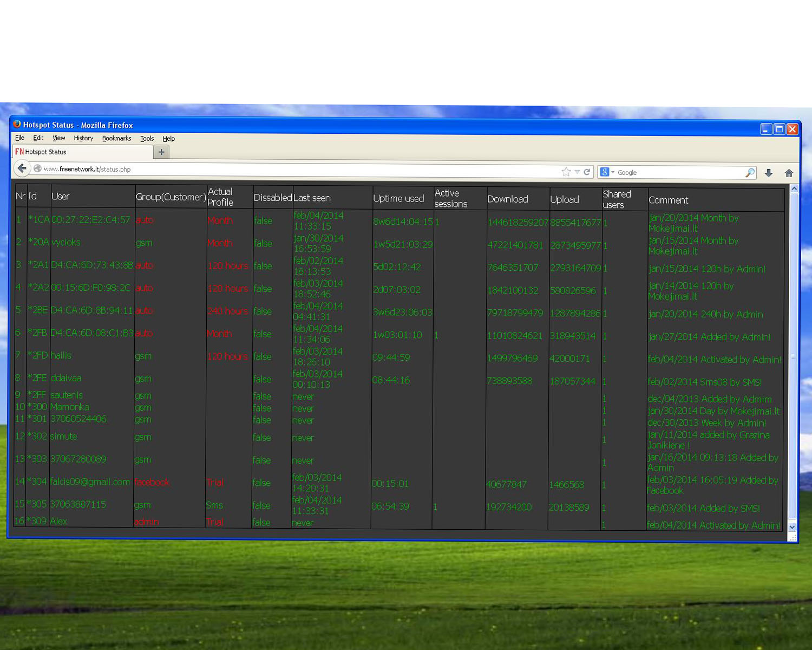Click the magnifier icon in the search box
Image resolution: width=812 pixels, height=650 pixels.
[x=750, y=173]
